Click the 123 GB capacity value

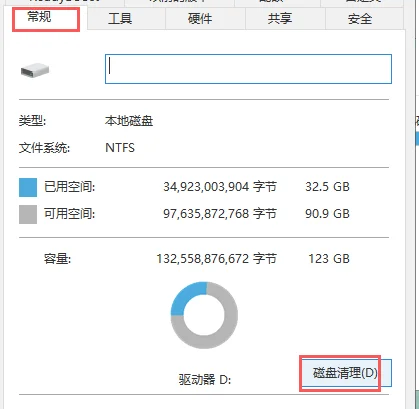(x=329, y=259)
